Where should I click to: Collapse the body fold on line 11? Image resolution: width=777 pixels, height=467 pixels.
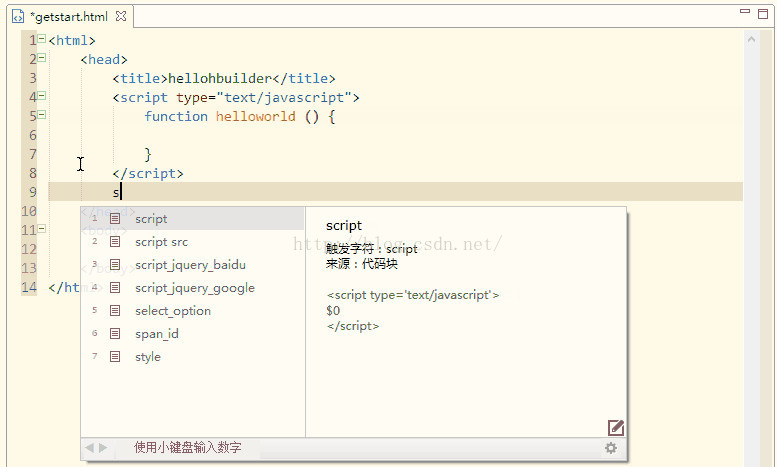(42, 229)
